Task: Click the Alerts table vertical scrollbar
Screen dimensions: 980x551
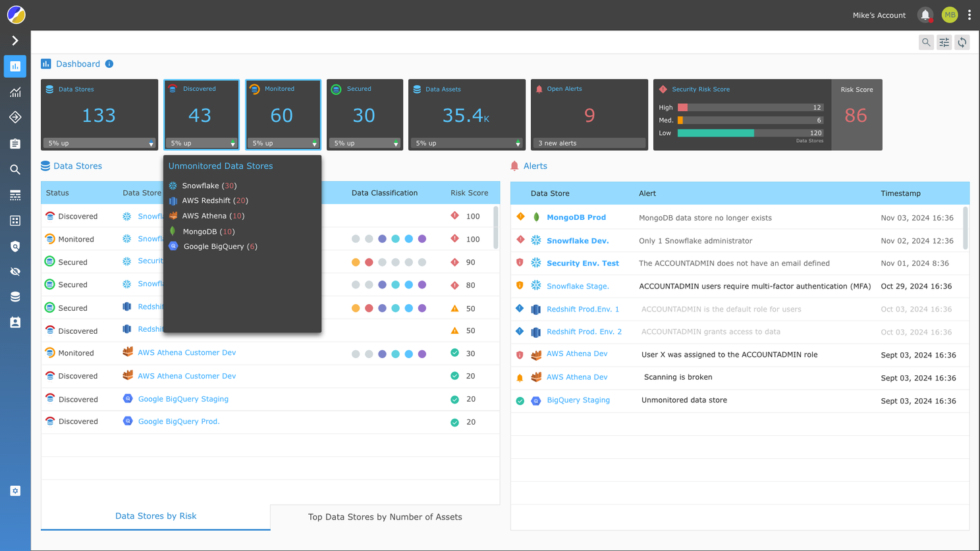Action: [965, 228]
